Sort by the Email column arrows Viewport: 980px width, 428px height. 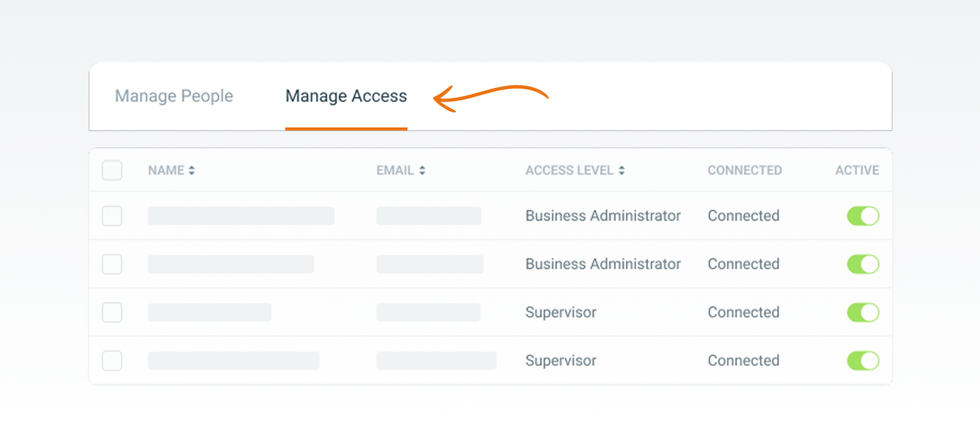pos(422,171)
